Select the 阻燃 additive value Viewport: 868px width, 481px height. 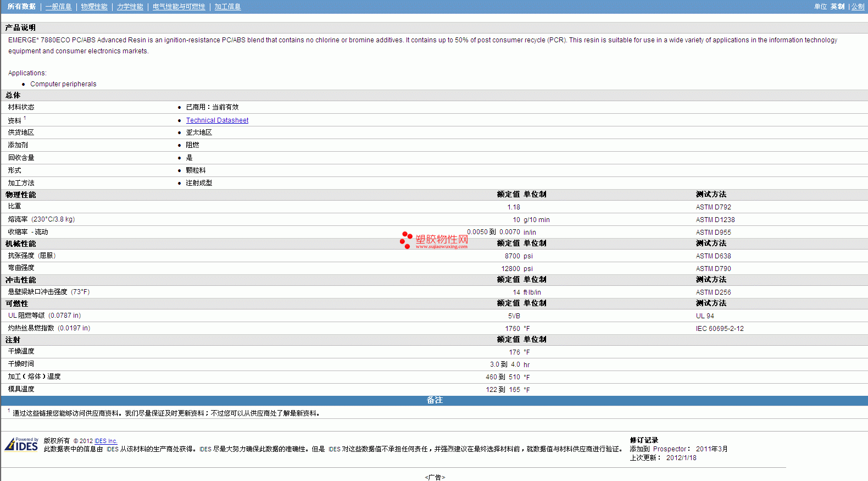[192, 145]
